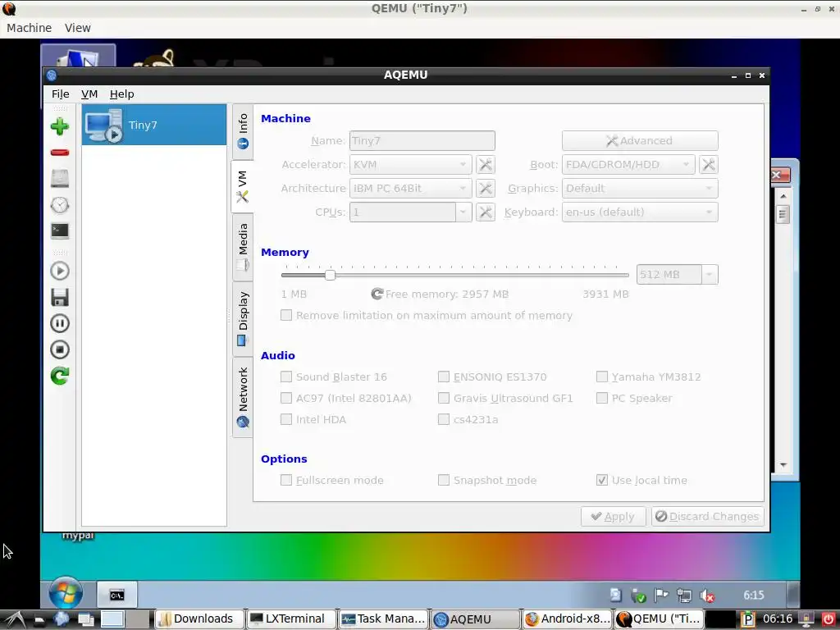840x630 pixels.
Task: Open Windows Start orb in guest
Action: click(x=66, y=594)
